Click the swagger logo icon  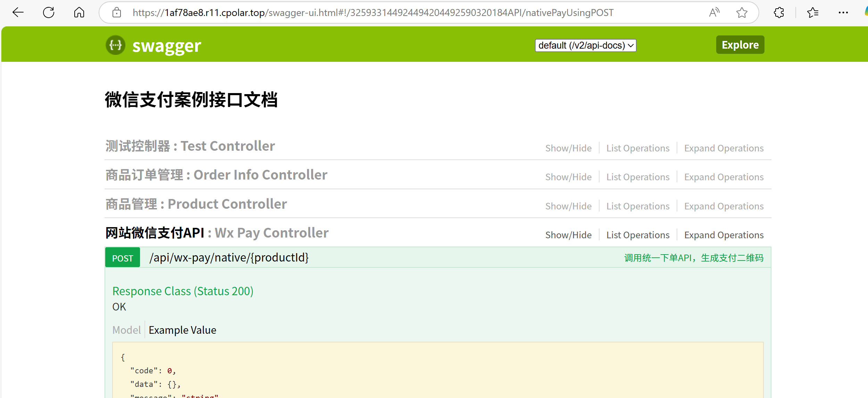[116, 45]
